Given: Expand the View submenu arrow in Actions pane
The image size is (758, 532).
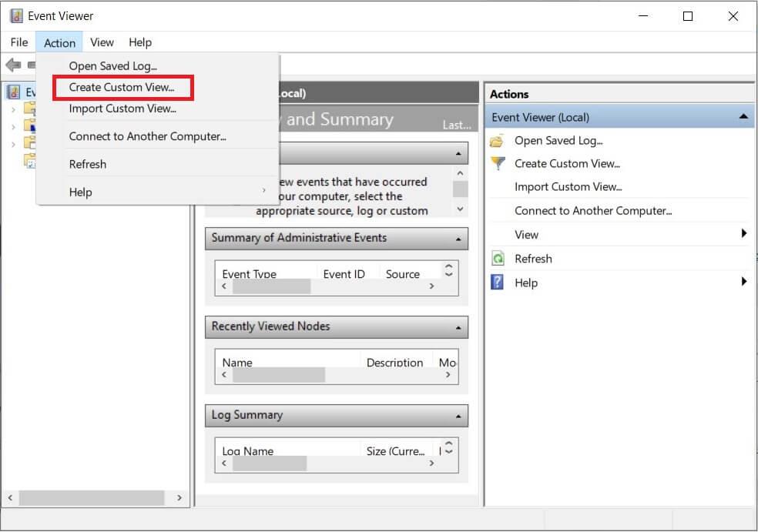Looking at the screenshot, I should [x=744, y=234].
